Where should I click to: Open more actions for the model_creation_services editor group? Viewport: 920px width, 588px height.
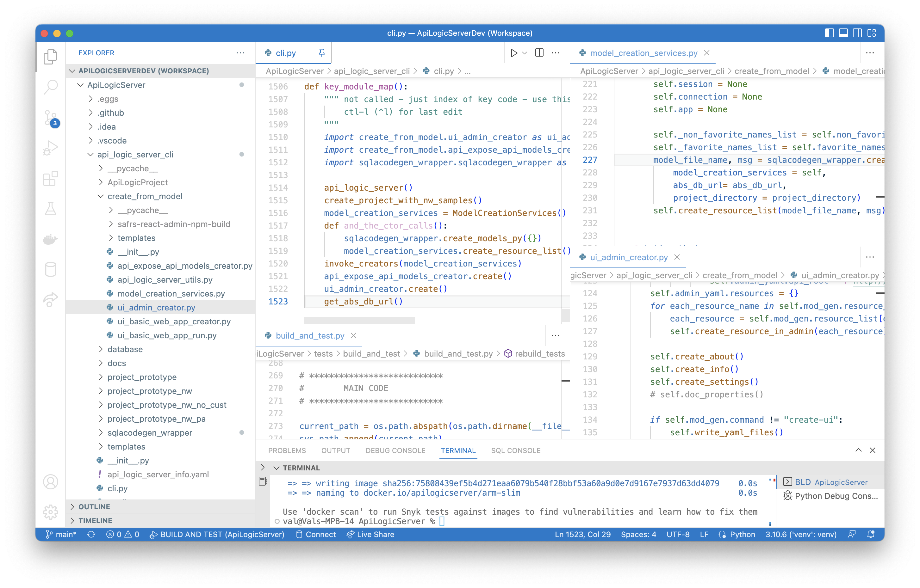point(870,53)
